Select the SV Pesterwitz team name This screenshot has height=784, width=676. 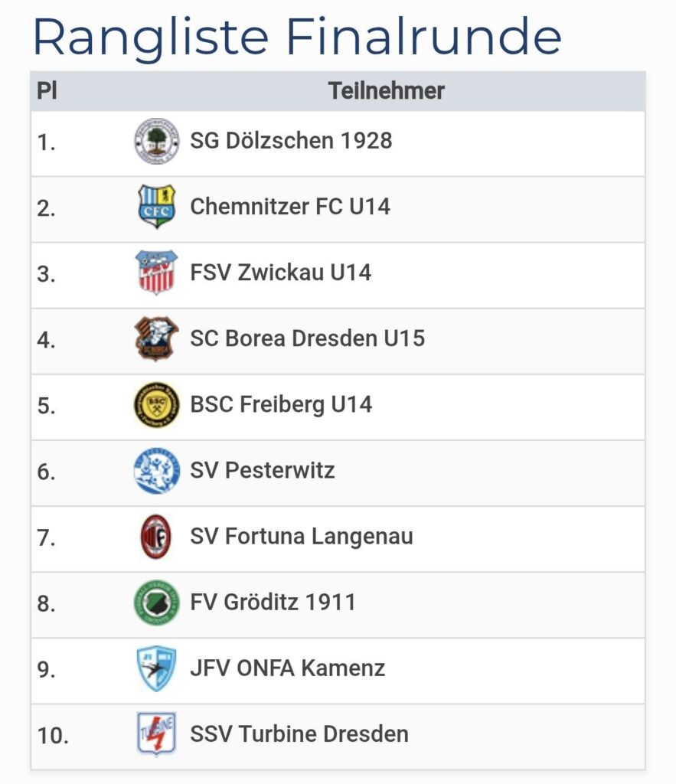[x=263, y=470]
